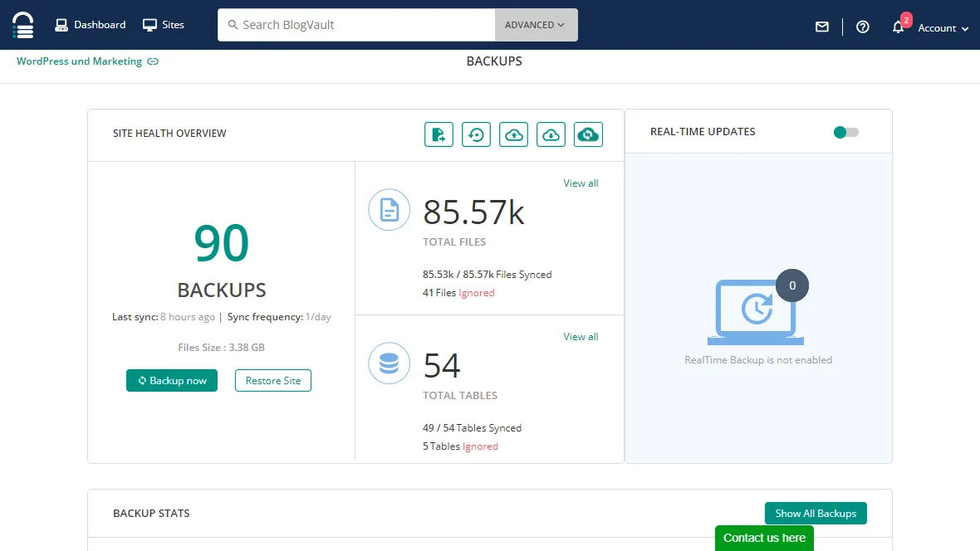Expand the Account menu

[x=943, y=28]
